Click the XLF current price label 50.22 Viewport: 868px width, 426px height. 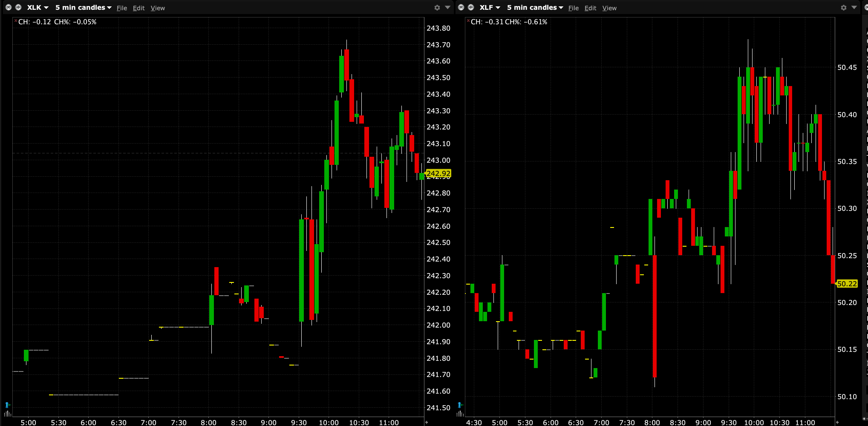(x=847, y=284)
